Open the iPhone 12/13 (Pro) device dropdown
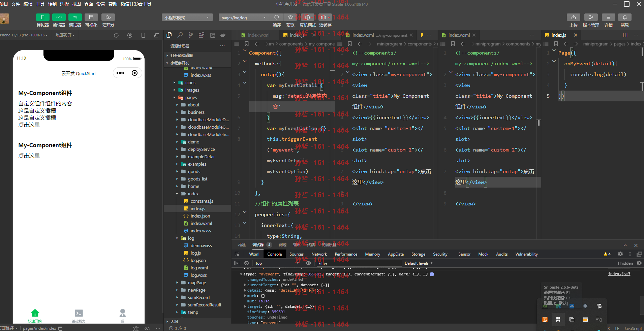The width and height of the screenshot is (644, 331). 24,35
